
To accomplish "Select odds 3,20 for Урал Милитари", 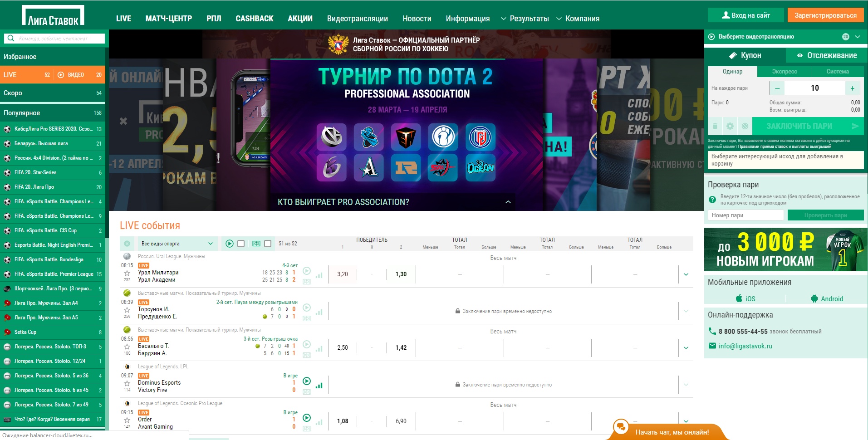I will click(343, 274).
